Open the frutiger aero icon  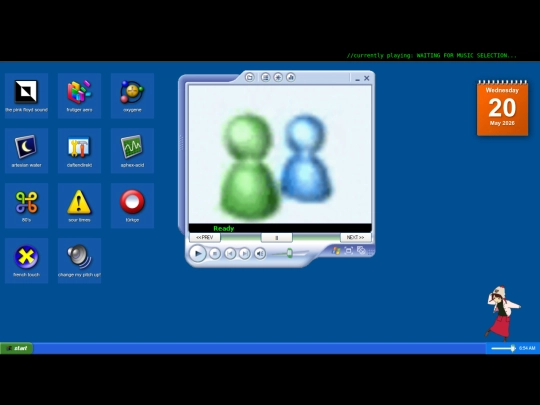click(79, 95)
